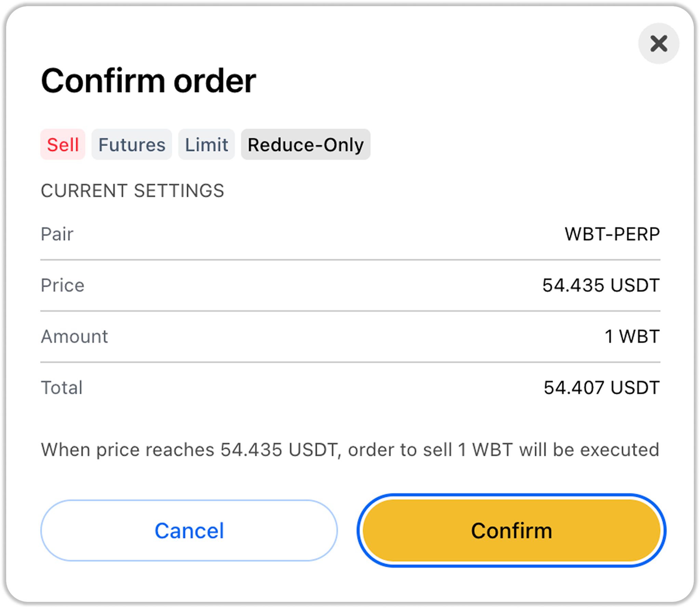
Task: Click the 54.435 USDT price value
Action: click(x=601, y=285)
